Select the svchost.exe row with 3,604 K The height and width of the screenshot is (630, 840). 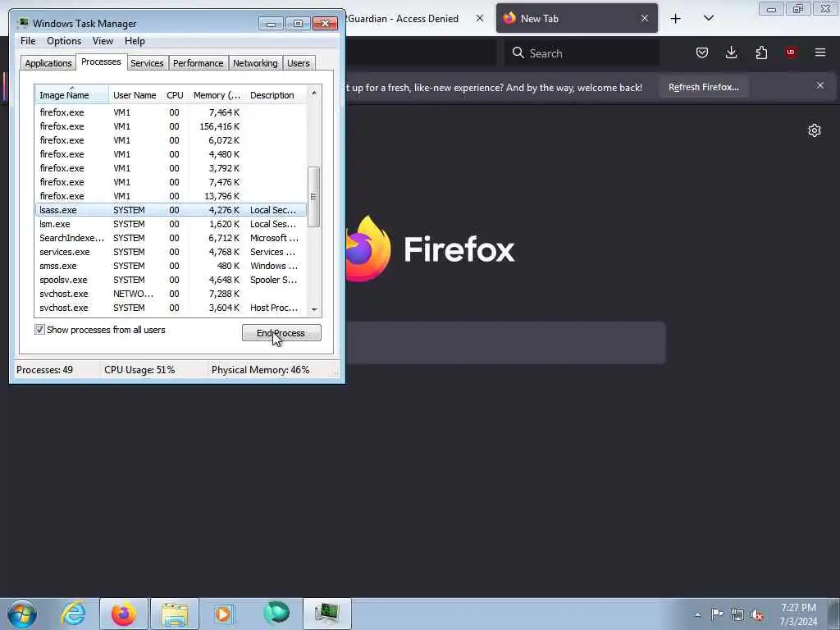click(171, 308)
